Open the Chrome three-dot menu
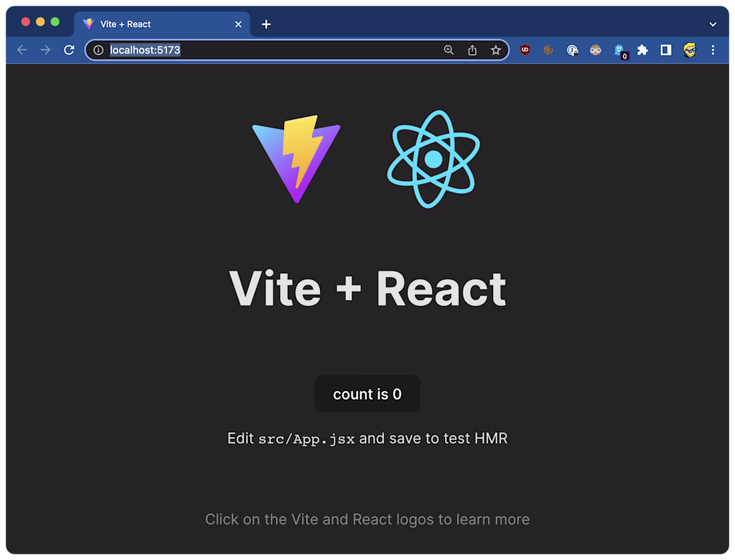Screen dimensions: 735x560 click(712, 49)
